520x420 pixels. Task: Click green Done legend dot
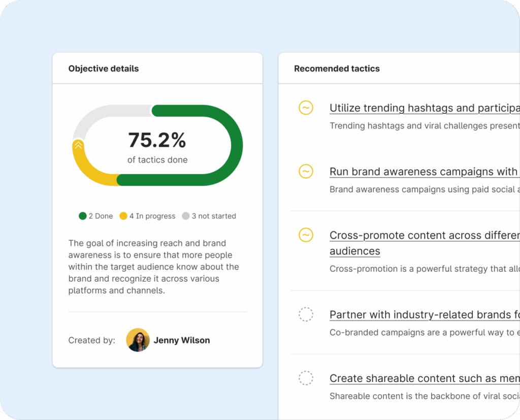click(x=83, y=216)
